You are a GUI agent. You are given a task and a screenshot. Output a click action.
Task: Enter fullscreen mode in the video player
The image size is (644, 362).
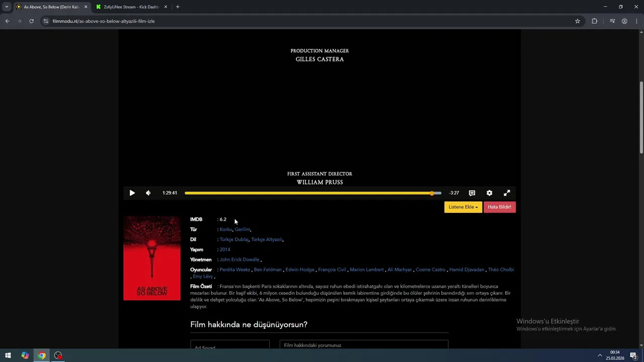(507, 193)
